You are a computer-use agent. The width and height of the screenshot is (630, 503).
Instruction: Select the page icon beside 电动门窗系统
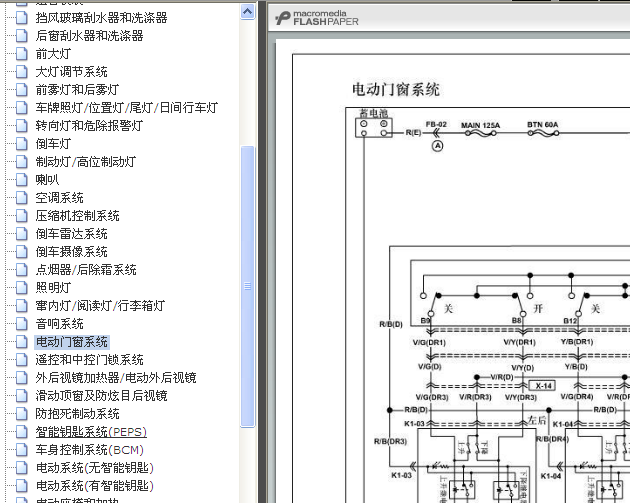[22, 342]
